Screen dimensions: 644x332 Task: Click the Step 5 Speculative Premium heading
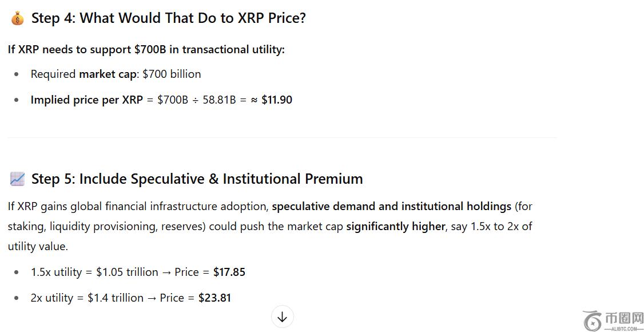[x=197, y=179]
